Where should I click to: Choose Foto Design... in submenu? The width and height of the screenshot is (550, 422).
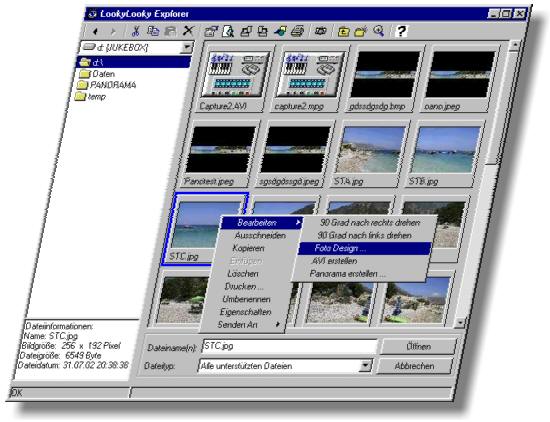[365, 248]
